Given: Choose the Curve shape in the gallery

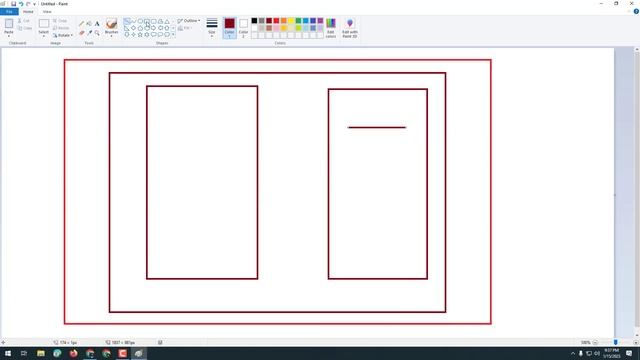Looking at the screenshot, I should pos(133,21).
